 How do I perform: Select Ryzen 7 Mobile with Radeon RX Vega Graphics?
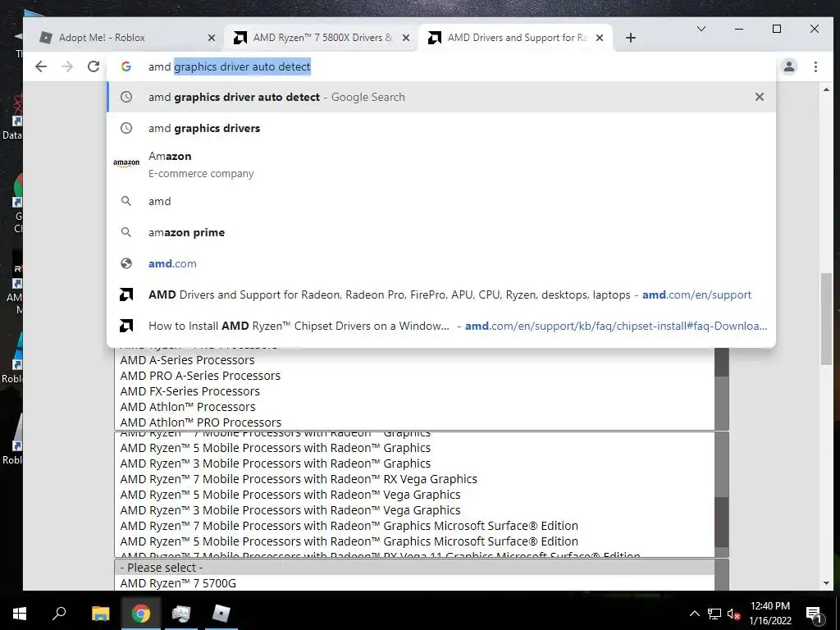tap(414, 479)
